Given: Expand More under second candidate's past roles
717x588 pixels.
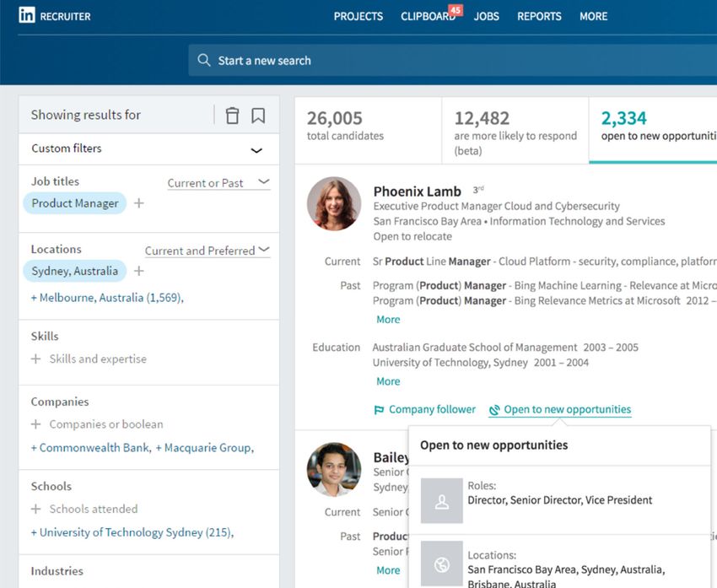Looking at the screenshot, I should point(388,570).
